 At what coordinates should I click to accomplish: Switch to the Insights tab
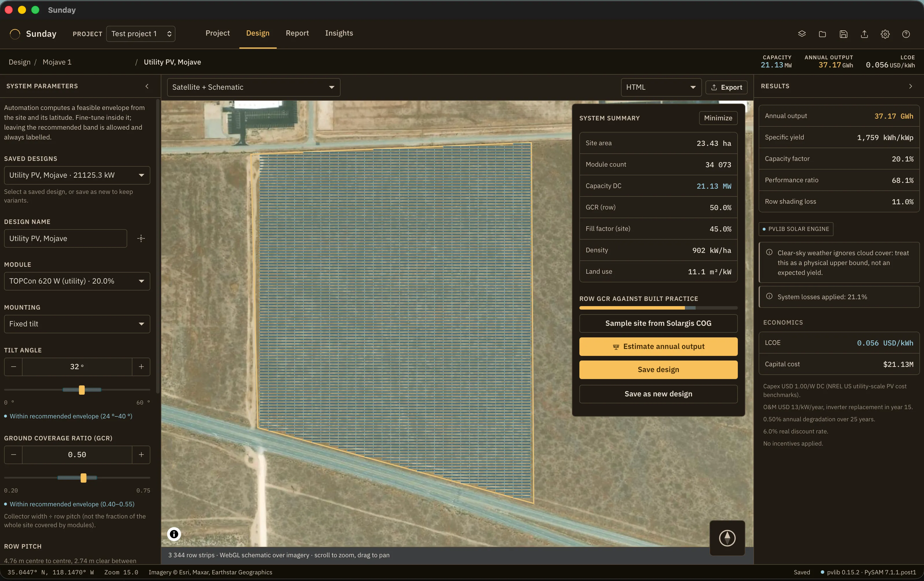click(x=339, y=33)
